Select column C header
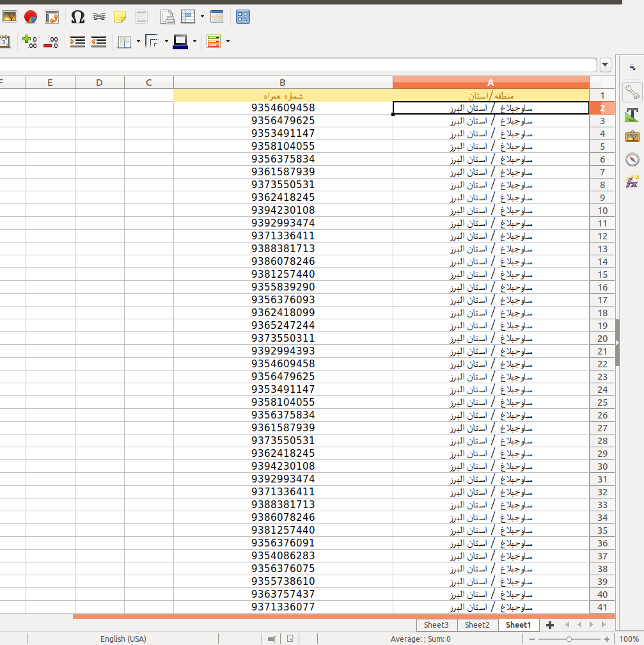Image resolution: width=644 pixels, height=645 pixels. point(149,83)
